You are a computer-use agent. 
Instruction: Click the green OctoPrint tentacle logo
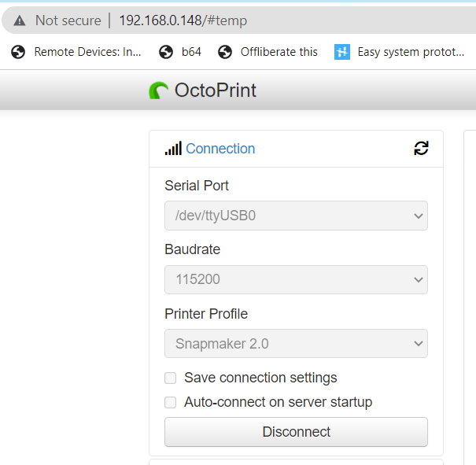(x=158, y=90)
